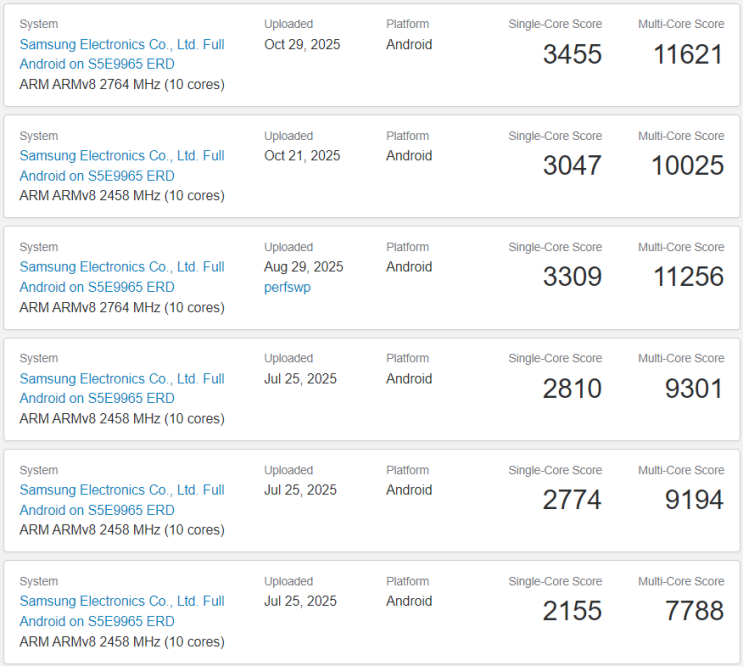The width and height of the screenshot is (743, 666).
Task: Click ARM ARMv8 2764 MHz text in first card
Action: 121,85
